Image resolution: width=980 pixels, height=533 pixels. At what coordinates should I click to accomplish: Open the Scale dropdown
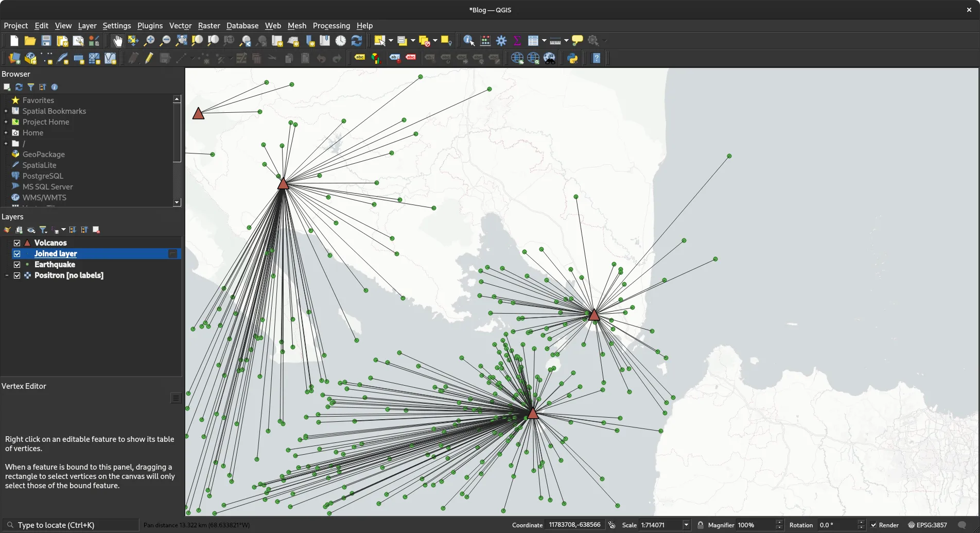(686, 525)
